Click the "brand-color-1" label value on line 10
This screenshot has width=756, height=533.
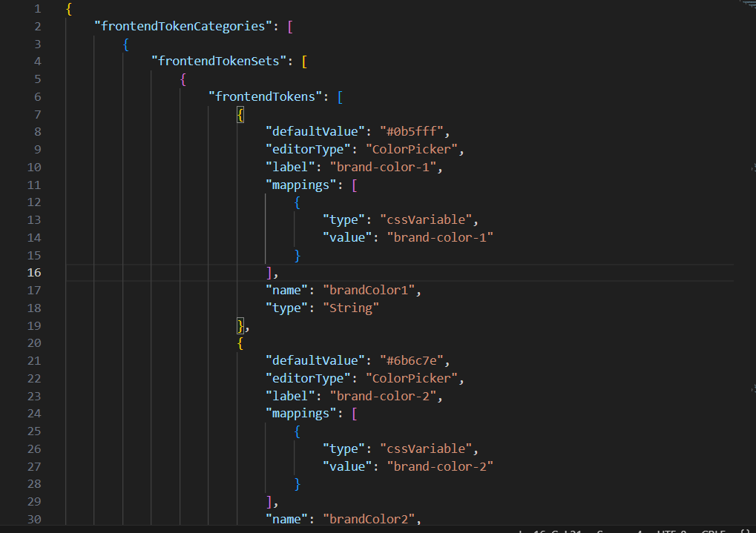click(383, 168)
